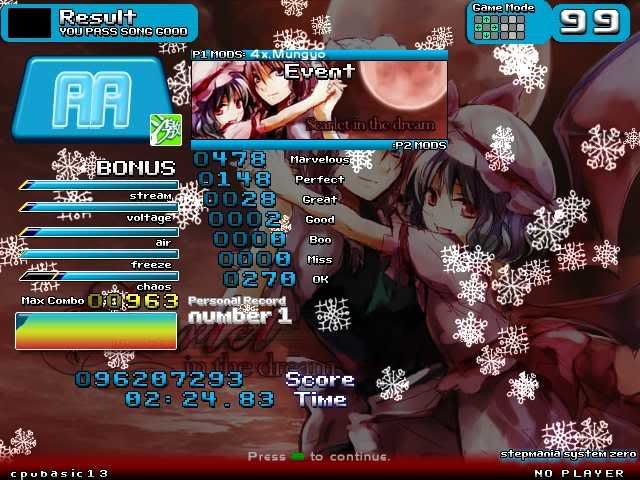The image size is (640, 480).
Task: Click the Game Mode label
Action: point(503,8)
